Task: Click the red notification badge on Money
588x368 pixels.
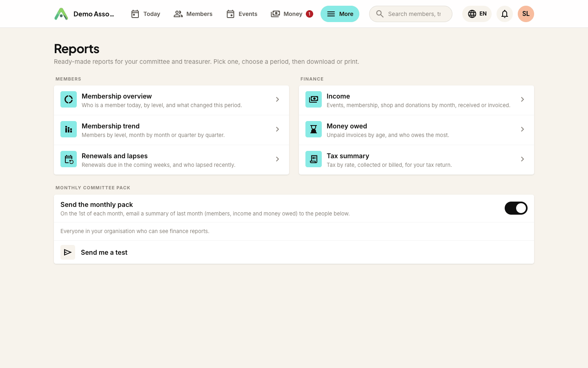Action: pyautogui.click(x=310, y=14)
